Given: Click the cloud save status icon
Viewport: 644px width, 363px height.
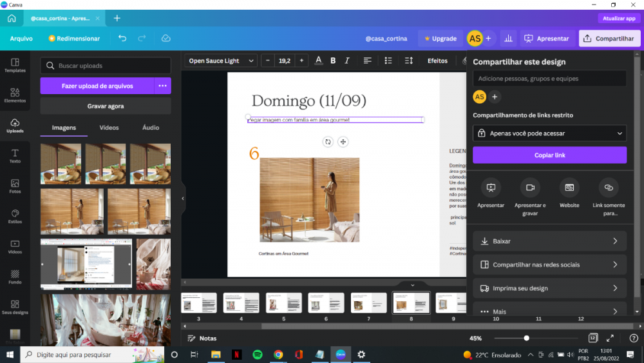Looking at the screenshot, I should click(x=166, y=39).
